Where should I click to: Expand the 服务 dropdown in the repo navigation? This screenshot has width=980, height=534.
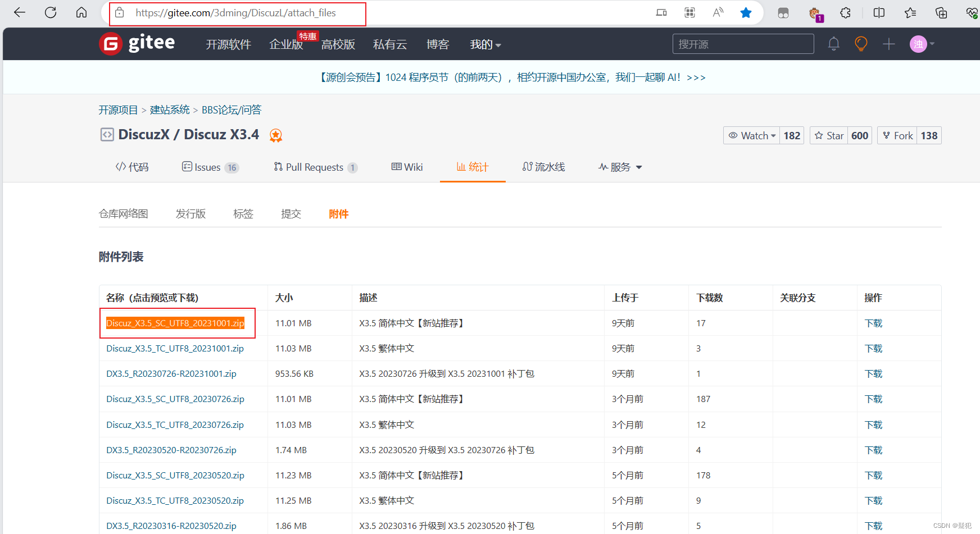[x=620, y=167]
